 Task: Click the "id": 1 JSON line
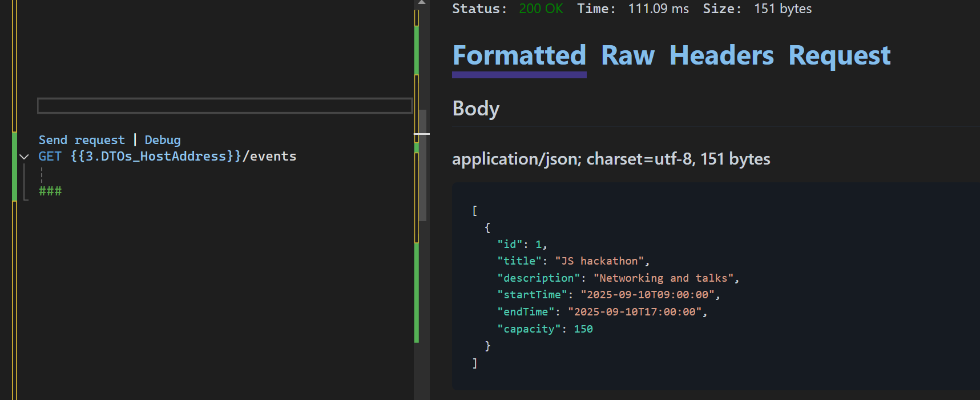(522, 244)
